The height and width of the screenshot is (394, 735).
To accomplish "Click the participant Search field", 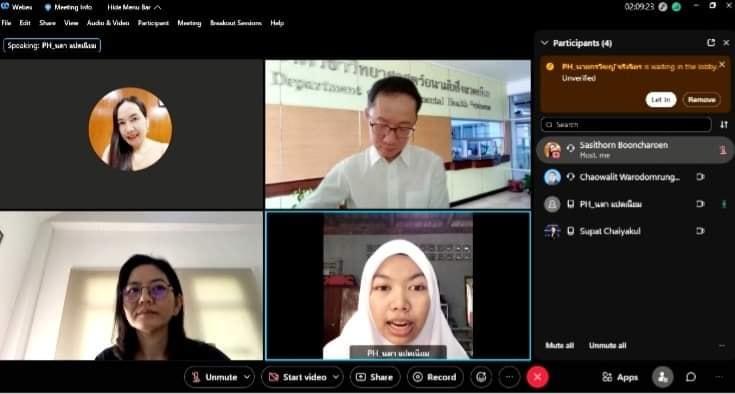I will pyautogui.click(x=626, y=125).
